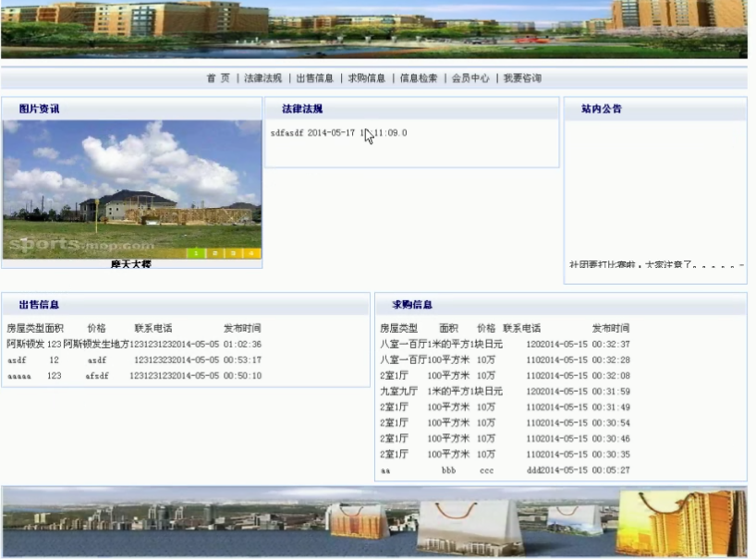The width and height of the screenshot is (756, 559).
Task: Click sale timestamp 00:53:17
Action: [242, 360]
